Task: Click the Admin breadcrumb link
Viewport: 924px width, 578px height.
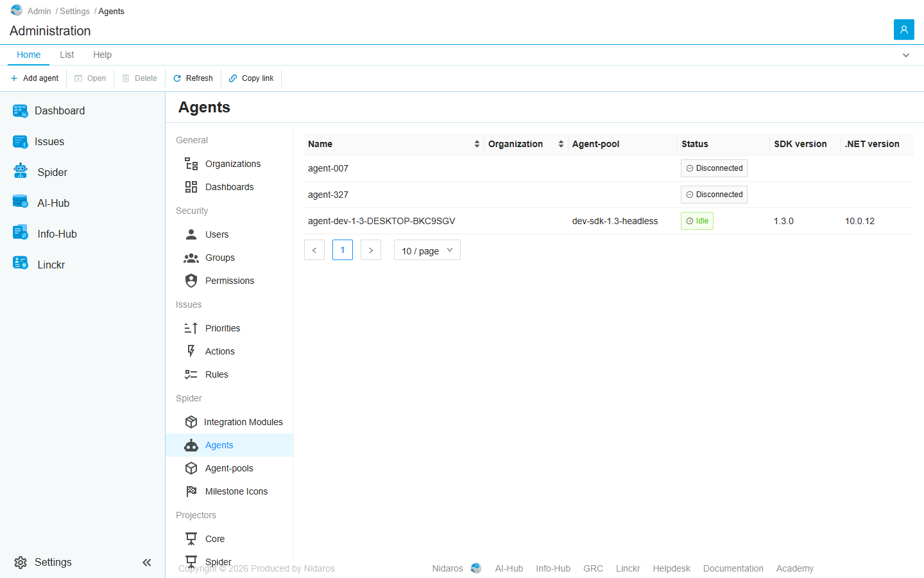Action: [39, 11]
